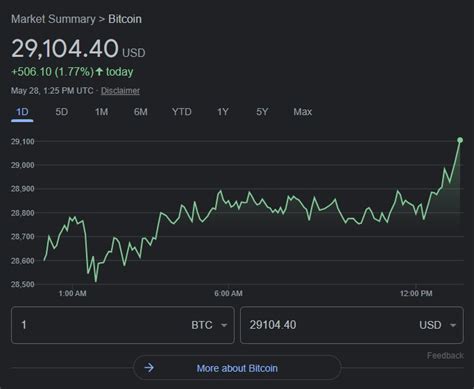Click the Market Summary breadcrumb
The width and height of the screenshot is (474, 389).
53,19
